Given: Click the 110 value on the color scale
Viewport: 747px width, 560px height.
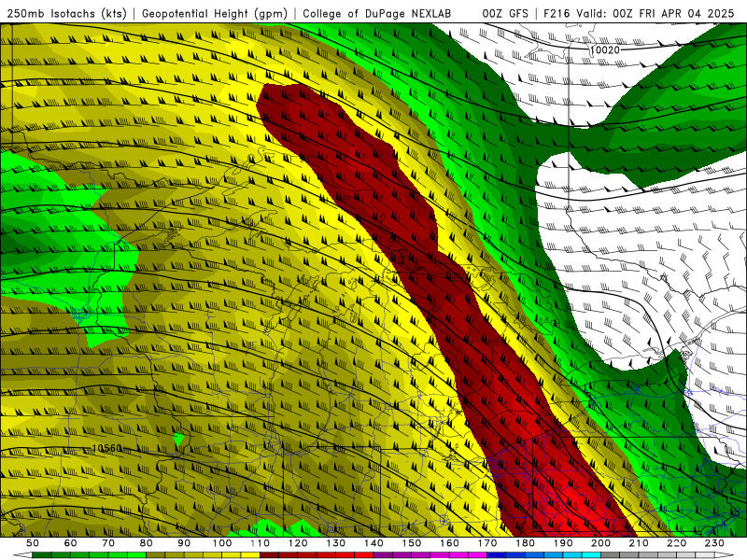Looking at the screenshot, I should 260,543.
